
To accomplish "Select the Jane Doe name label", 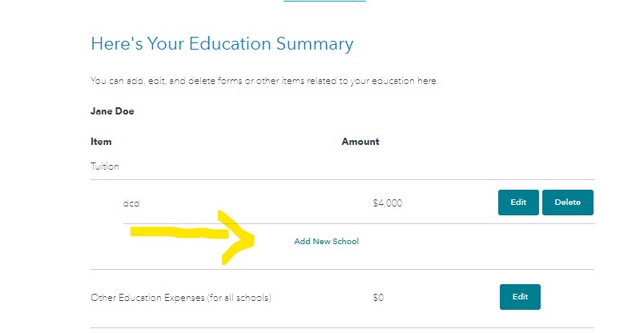I will [112, 111].
